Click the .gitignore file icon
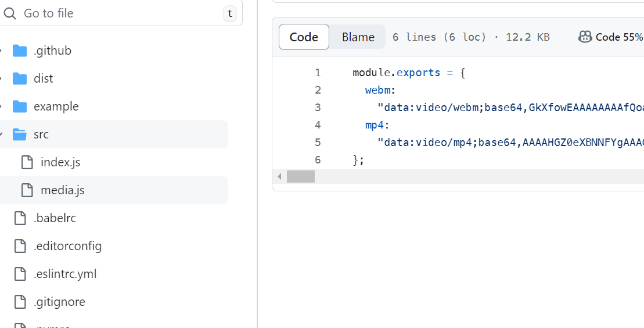The height and width of the screenshot is (328, 644). point(20,302)
